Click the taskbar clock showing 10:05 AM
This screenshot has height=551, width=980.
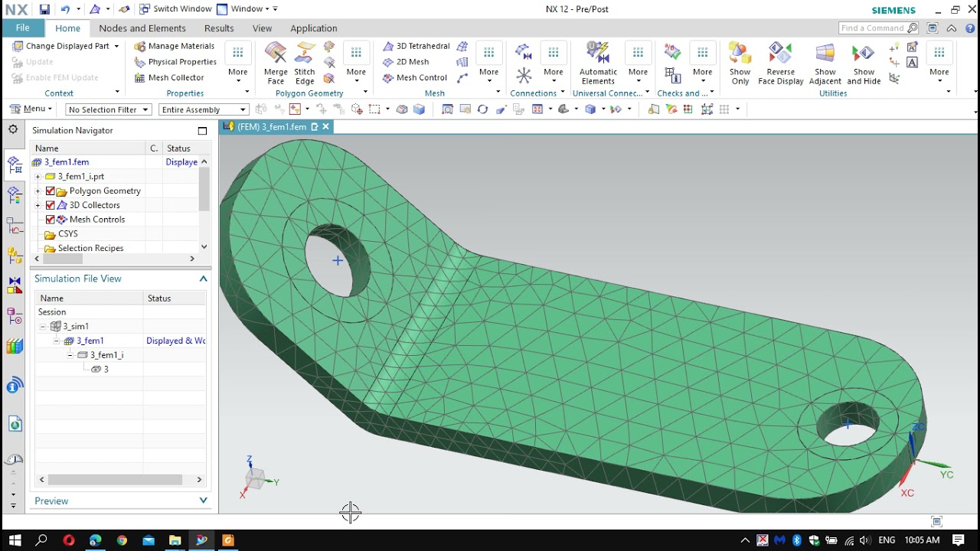(922, 540)
